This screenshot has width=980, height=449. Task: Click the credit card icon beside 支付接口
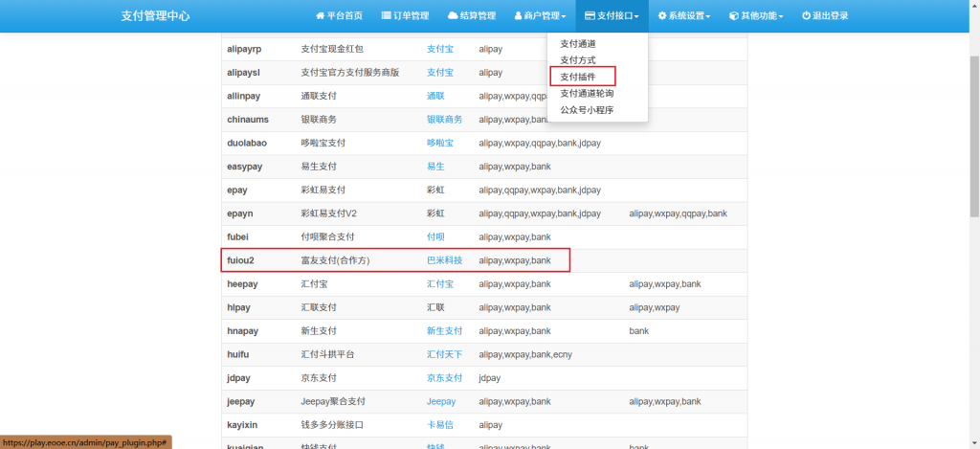click(x=590, y=16)
